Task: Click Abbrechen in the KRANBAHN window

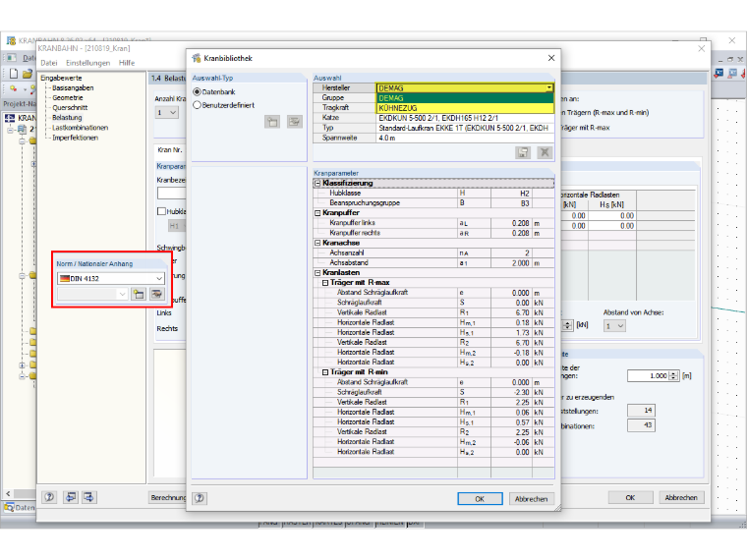Action: (681, 498)
